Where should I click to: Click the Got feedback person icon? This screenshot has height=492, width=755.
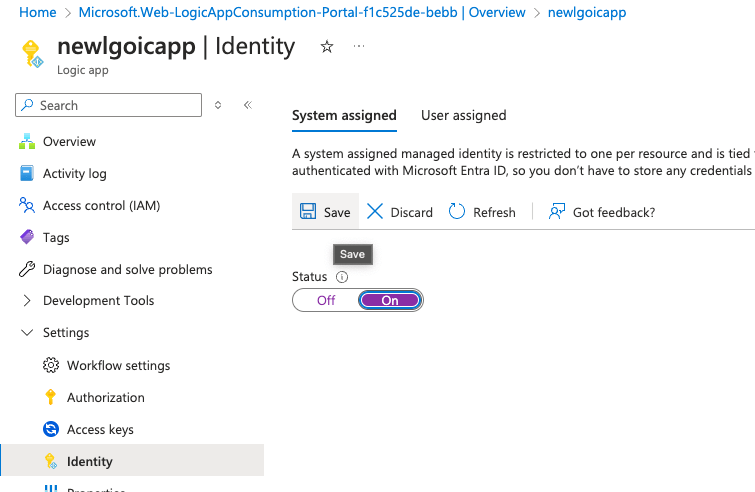point(557,212)
